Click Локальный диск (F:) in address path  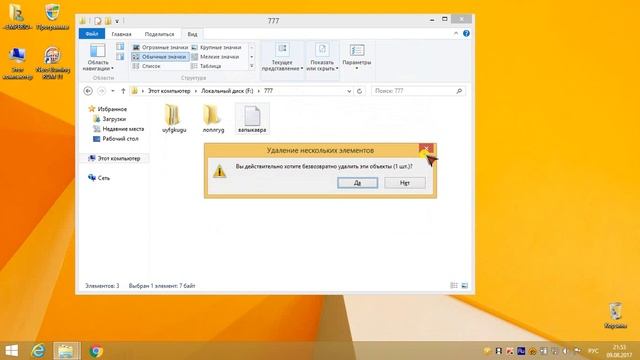[x=227, y=91]
